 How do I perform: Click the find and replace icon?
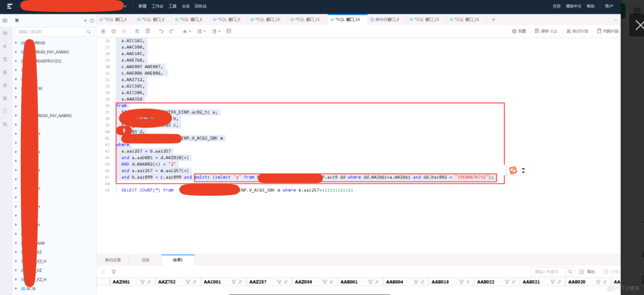[x=148, y=31]
